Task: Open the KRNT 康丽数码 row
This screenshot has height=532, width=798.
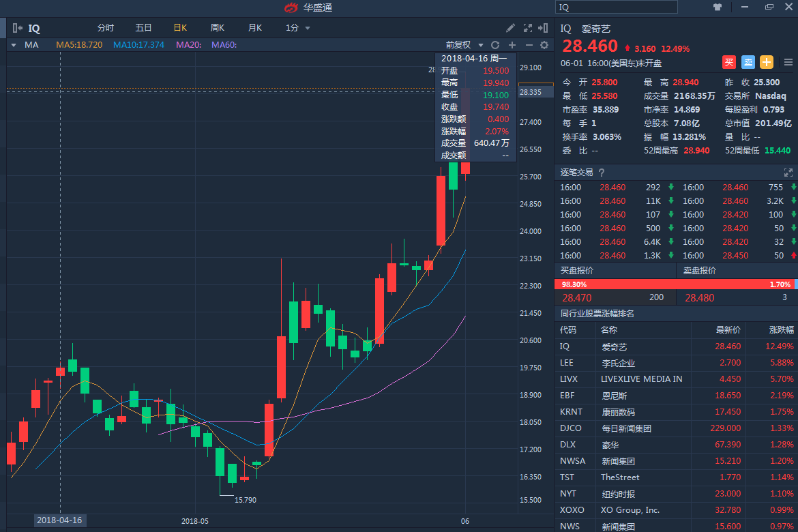Action: click(677, 412)
